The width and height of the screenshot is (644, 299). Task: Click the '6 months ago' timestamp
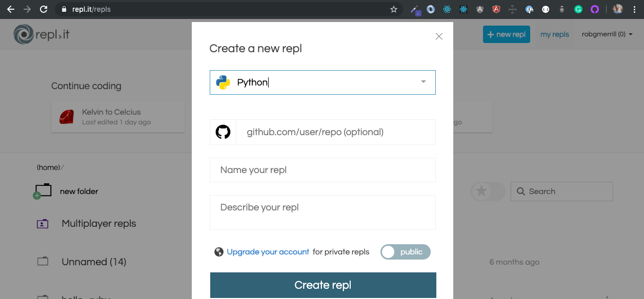click(x=514, y=262)
